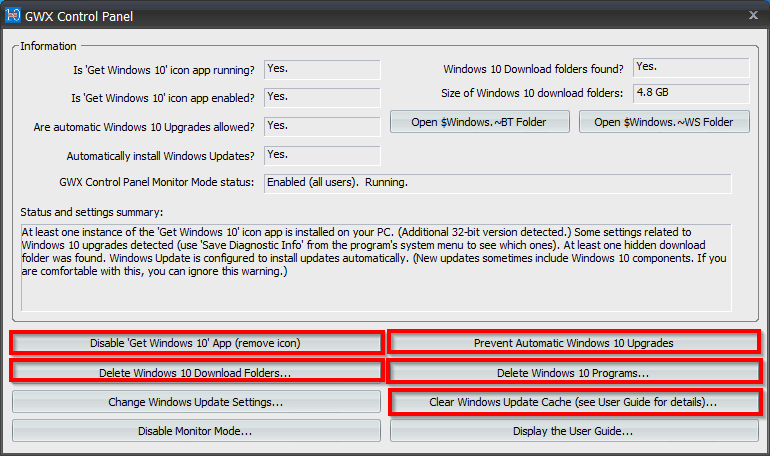Click 'Windows 10 Download folders found?' label
Image resolution: width=770 pixels, height=456 pixels.
pyautogui.click(x=533, y=69)
